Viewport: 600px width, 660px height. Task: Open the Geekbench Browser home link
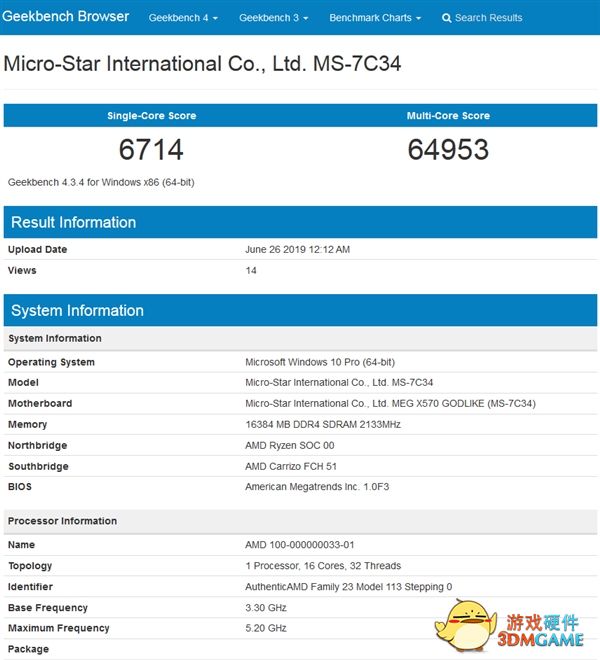[65, 16]
